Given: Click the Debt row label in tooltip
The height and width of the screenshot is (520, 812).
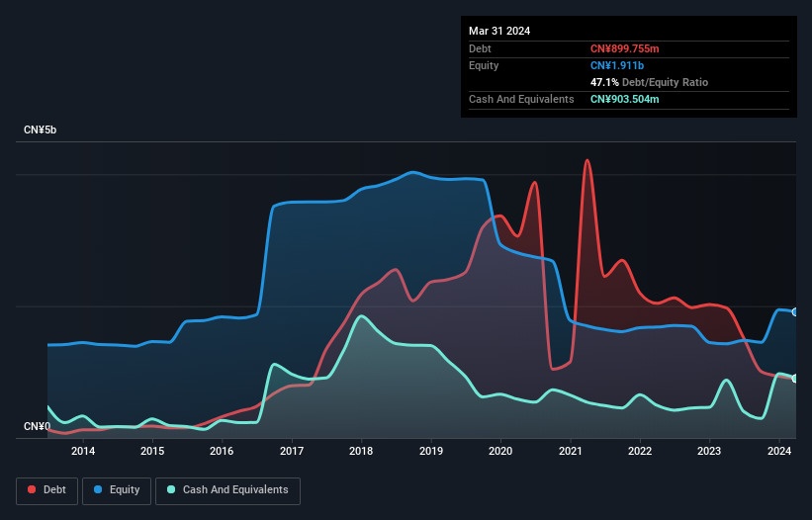Looking at the screenshot, I should tap(480, 48).
